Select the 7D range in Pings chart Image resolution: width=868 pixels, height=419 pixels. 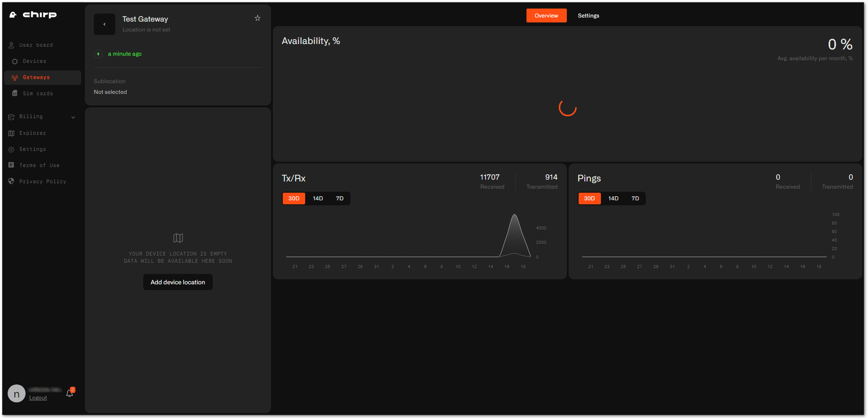click(635, 199)
